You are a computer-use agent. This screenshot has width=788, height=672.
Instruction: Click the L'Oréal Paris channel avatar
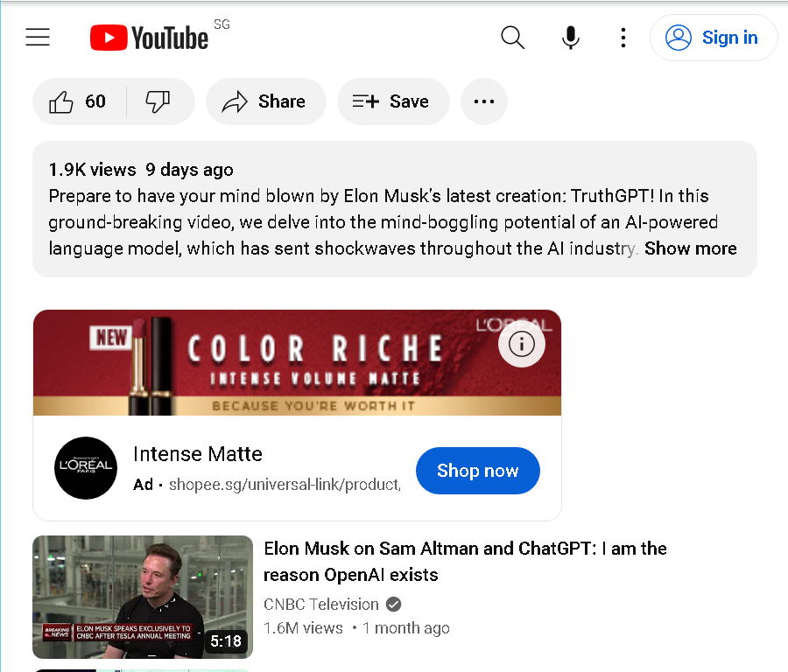point(86,467)
